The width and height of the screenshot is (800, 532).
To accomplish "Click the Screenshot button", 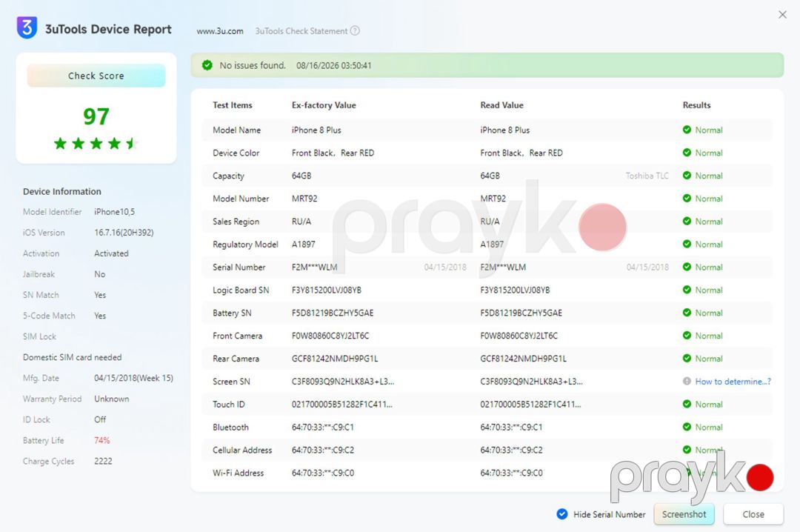I will [x=684, y=514].
